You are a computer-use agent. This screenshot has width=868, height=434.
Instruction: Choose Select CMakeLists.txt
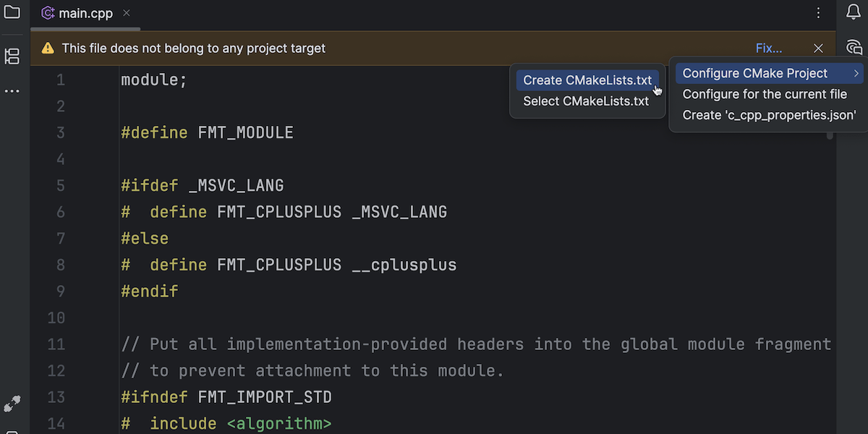(x=586, y=101)
